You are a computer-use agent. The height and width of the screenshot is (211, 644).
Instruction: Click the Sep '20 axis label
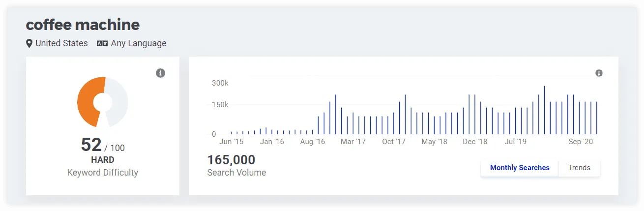tap(581, 142)
